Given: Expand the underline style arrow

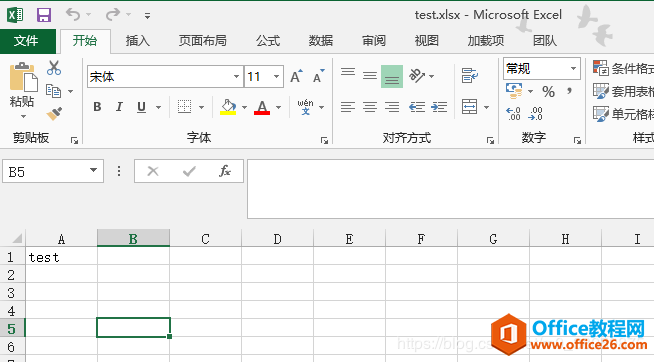Looking at the screenshot, I should [x=158, y=108].
